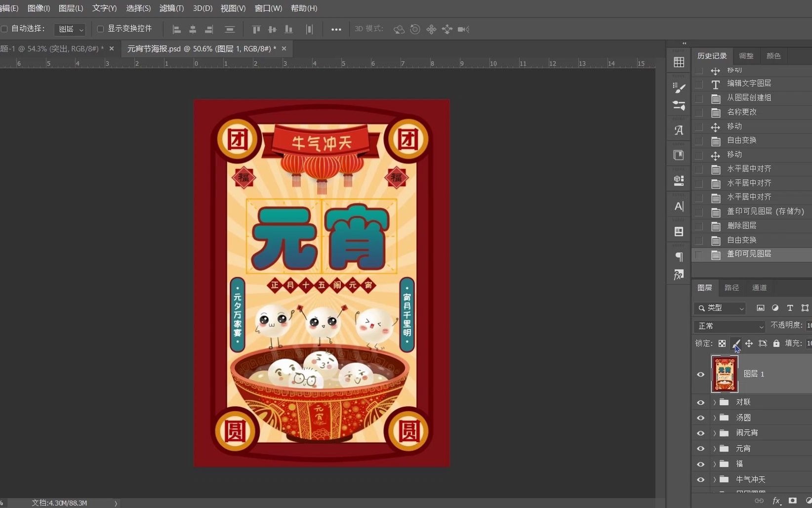Image resolution: width=812 pixels, height=508 pixels.
Task: Filter layers by adjustment layers icon
Action: [775, 308]
